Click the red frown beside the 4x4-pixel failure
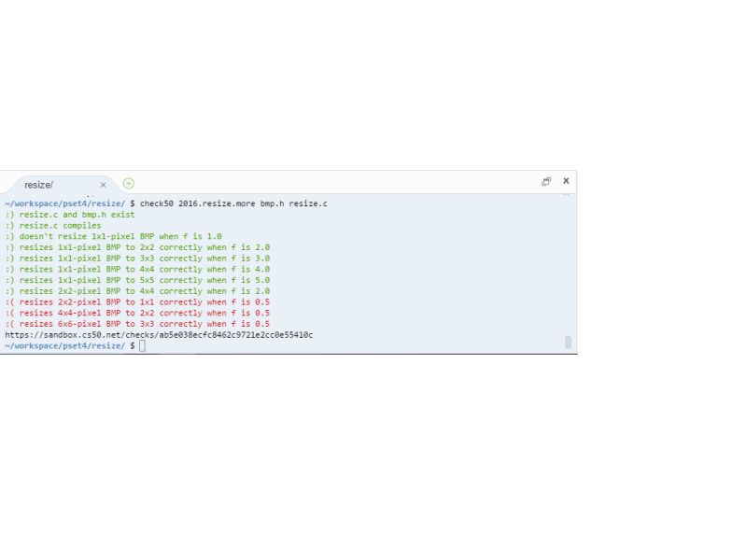Screen dimensions: 747x560 tap(10, 313)
